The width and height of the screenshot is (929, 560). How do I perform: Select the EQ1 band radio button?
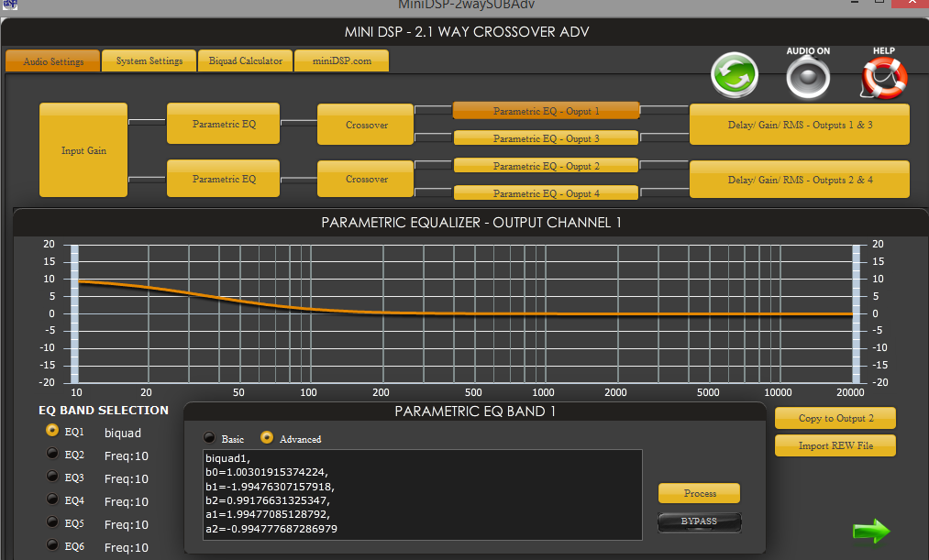point(53,431)
